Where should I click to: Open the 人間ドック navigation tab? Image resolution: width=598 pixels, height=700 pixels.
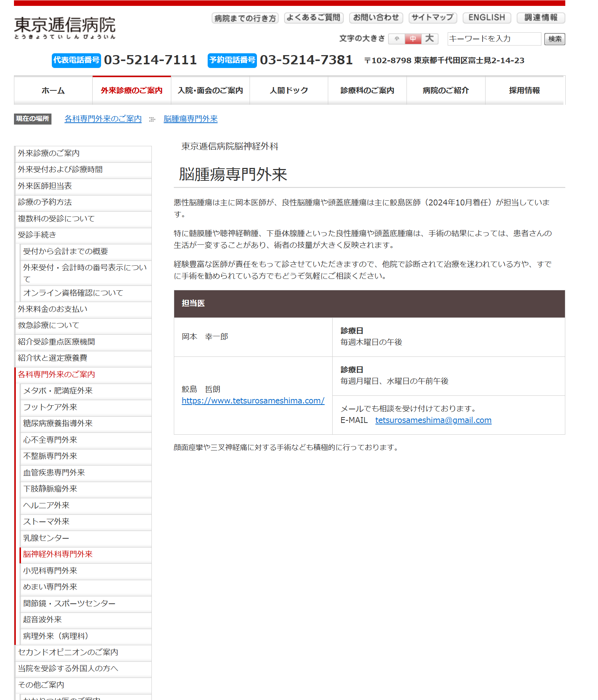point(289,90)
